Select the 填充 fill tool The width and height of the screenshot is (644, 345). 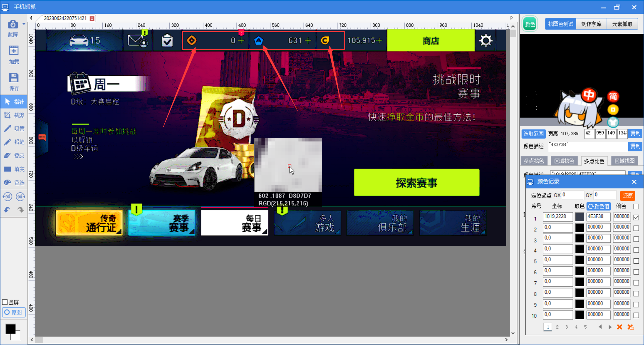coord(14,169)
